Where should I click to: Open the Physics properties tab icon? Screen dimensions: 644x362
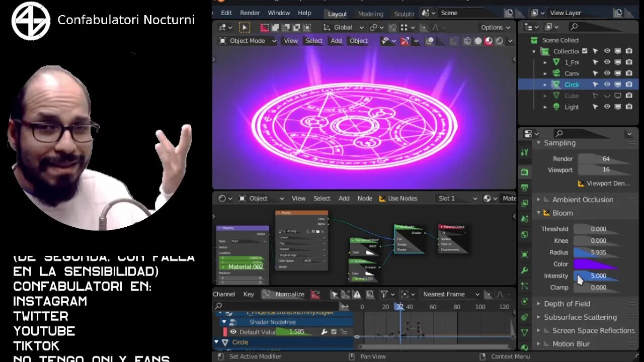pyautogui.click(x=524, y=301)
